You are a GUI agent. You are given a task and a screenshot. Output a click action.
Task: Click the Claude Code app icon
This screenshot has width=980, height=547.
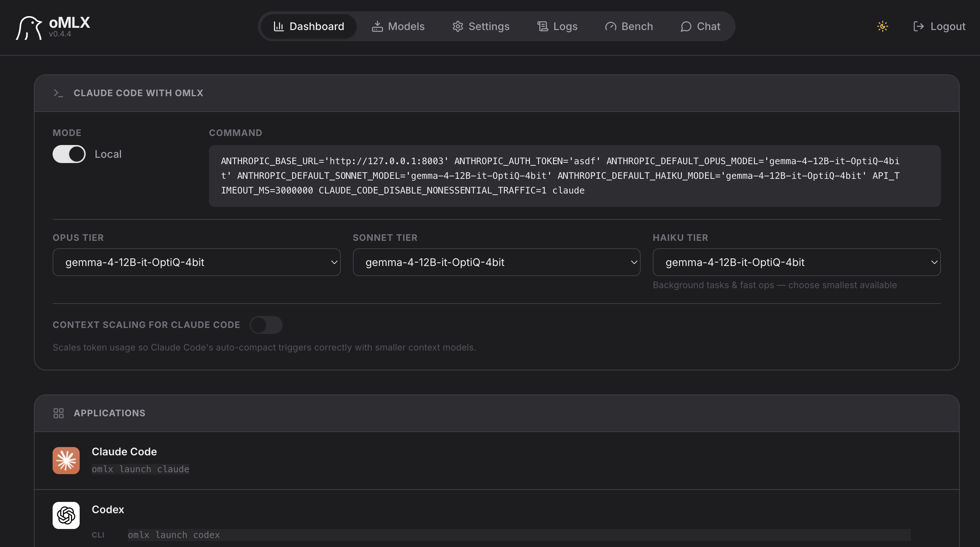(66, 461)
